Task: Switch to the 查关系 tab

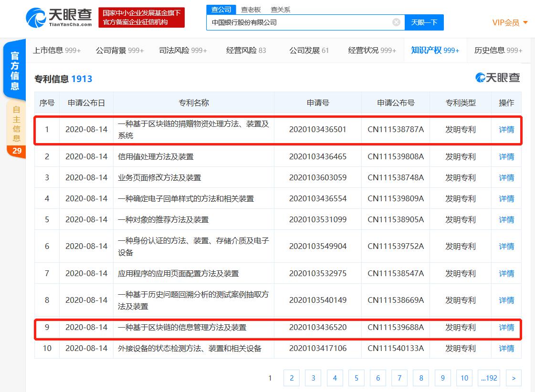Action: click(x=281, y=9)
